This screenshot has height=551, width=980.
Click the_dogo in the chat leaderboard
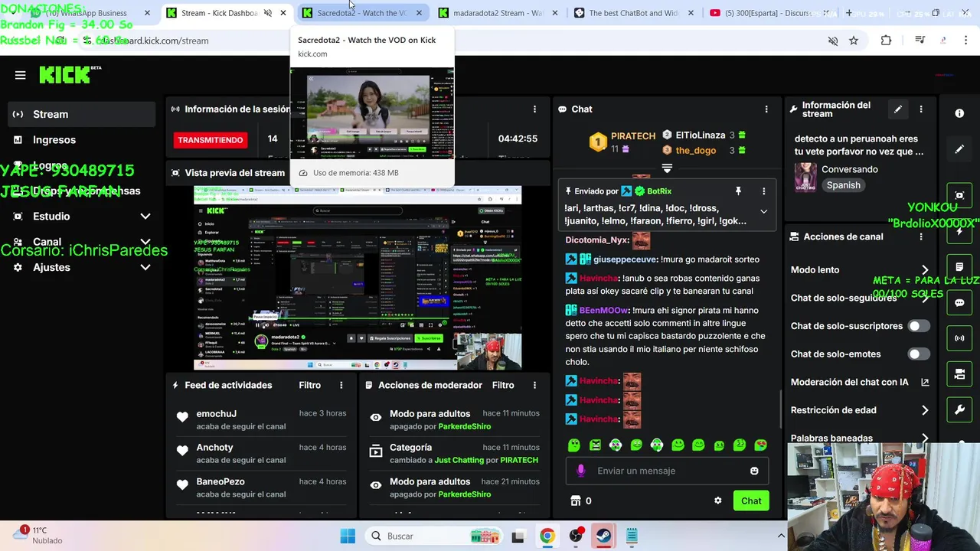click(x=695, y=150)
